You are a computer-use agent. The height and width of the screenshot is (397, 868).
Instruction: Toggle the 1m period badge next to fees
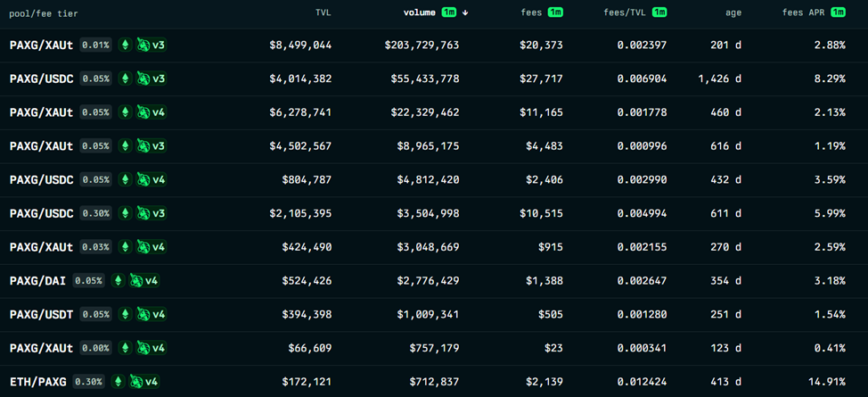(x=555, y=12)
